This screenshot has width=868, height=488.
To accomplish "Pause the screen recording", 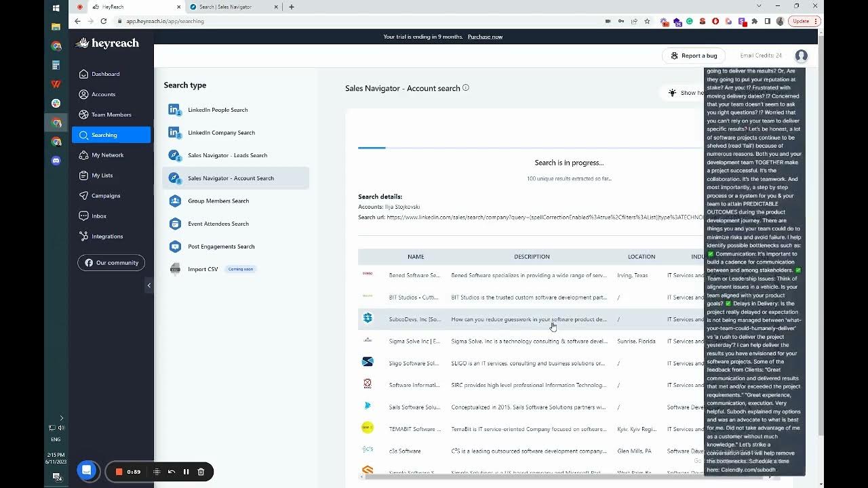I will (x=186, y=472).
